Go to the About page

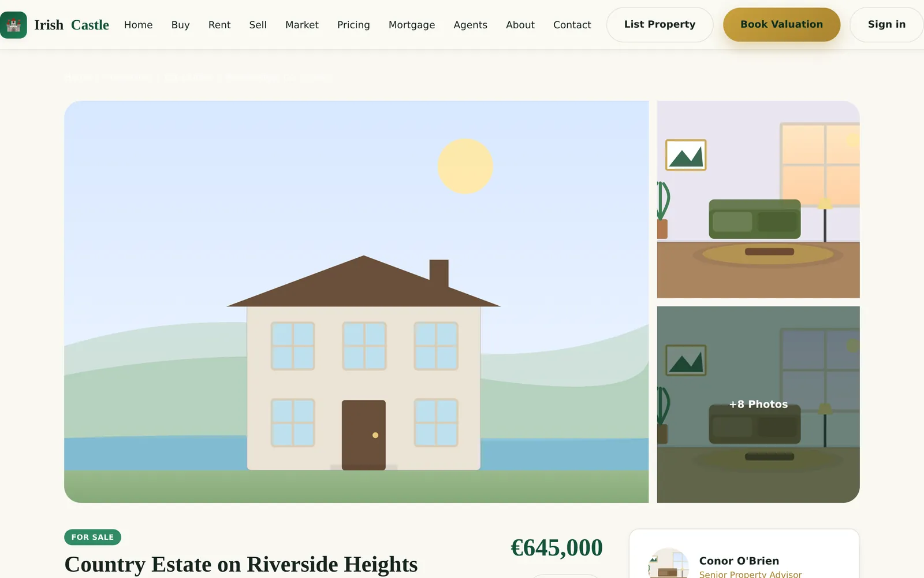pyautogui.click(x=520, y=25)
